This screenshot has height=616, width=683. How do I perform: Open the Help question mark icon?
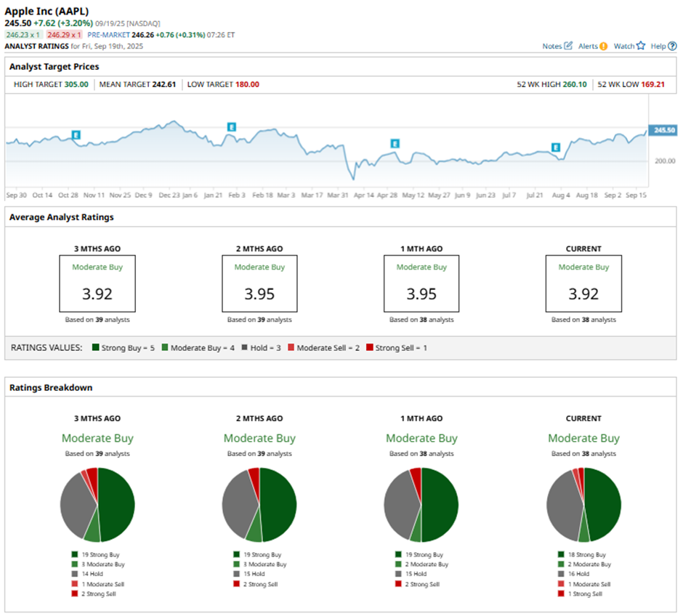click(x=672, y=46)
